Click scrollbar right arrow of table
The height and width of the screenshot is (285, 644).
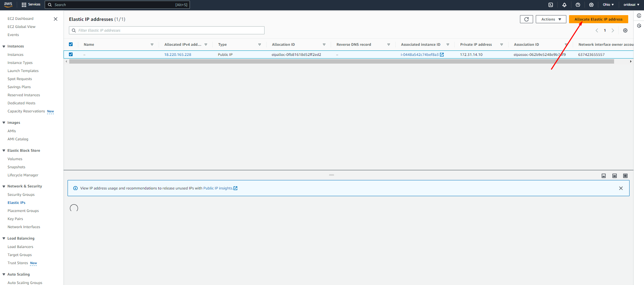[x=631, y=61]
